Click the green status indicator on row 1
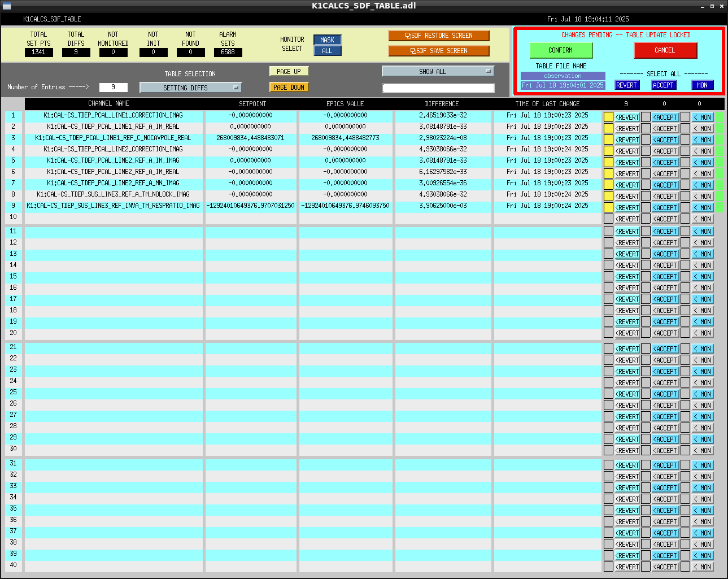 coord(719,117)
